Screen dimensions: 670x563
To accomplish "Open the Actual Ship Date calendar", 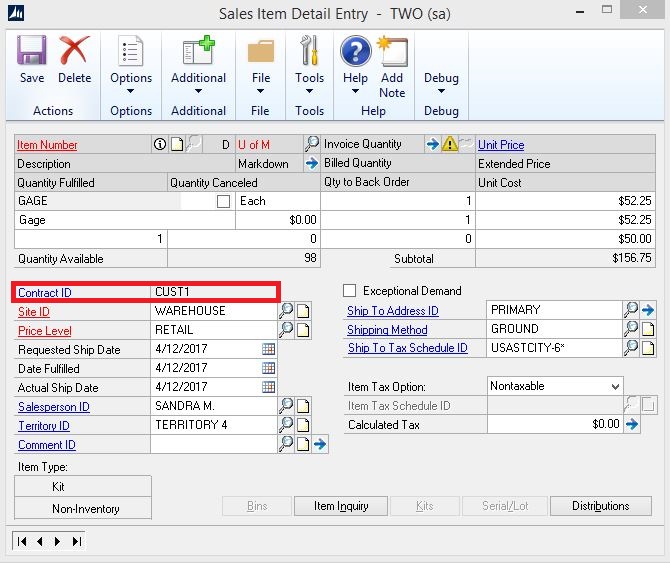I will 268,387.
